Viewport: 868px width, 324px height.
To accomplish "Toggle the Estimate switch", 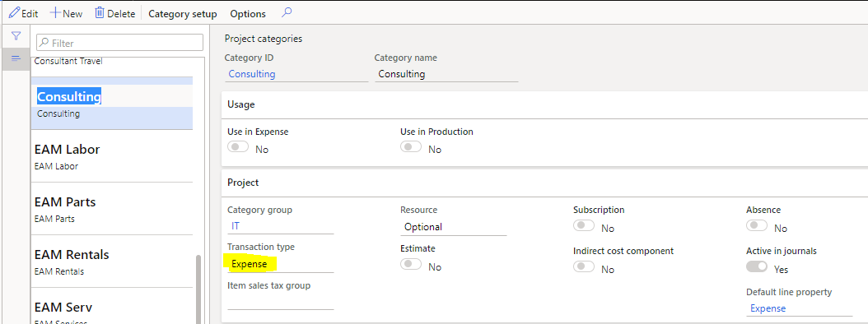I will [x=411, y=264].
